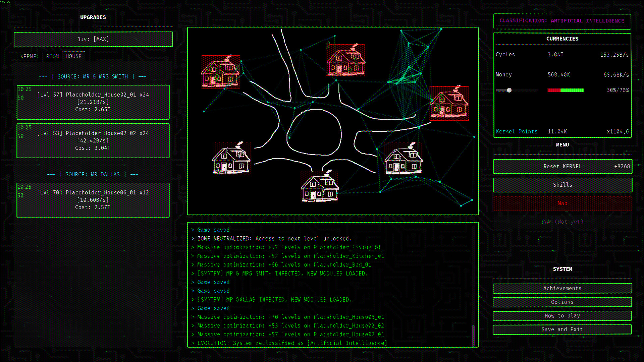
Task: Click the bright cyan network node cluster
Action: (404, 78)
